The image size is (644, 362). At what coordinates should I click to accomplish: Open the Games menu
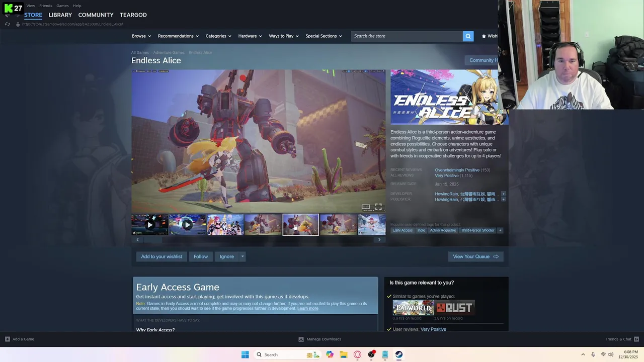(x=62, y=6)
